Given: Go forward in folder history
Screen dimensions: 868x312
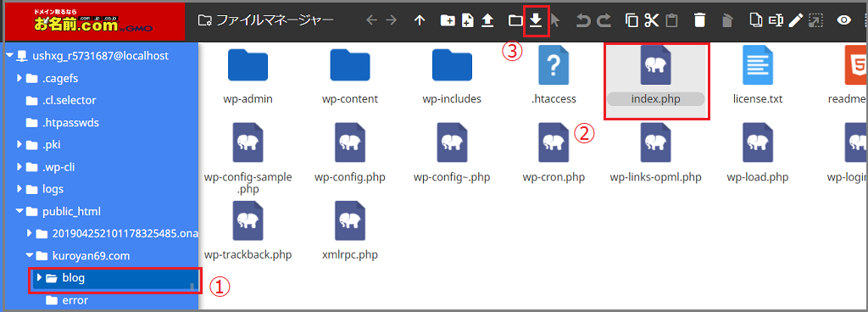Looking at the screenshot, I should coord(392,20).
